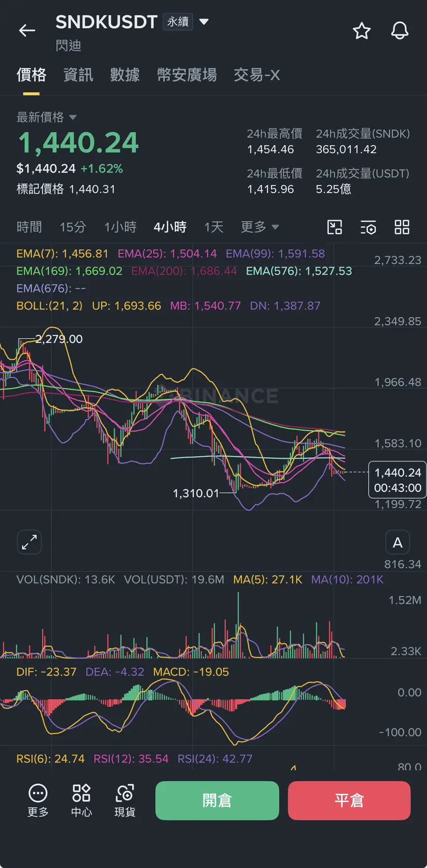Tap the large 1,440.24 latest price
427x868 pixels.
coord(78,143)
